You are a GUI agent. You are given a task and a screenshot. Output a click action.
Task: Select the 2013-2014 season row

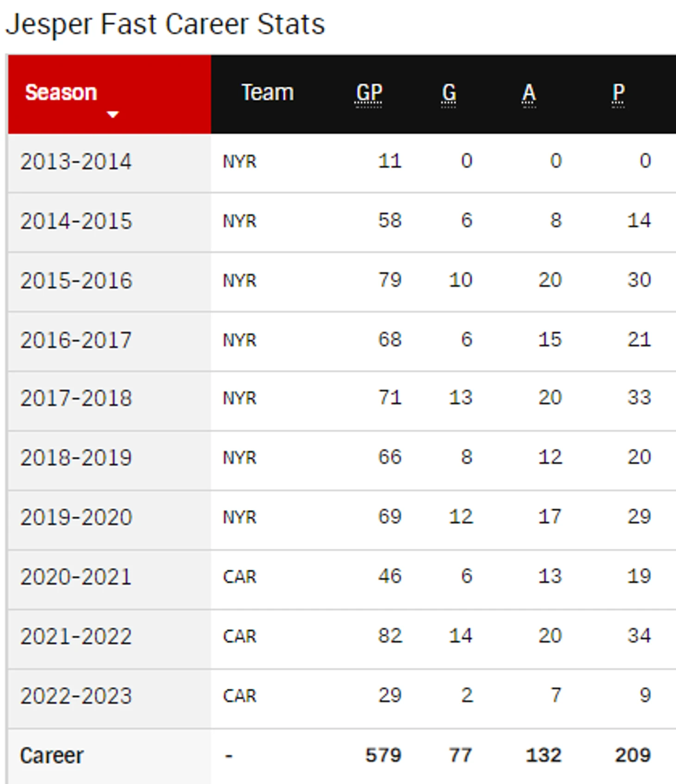coord(76,162)
